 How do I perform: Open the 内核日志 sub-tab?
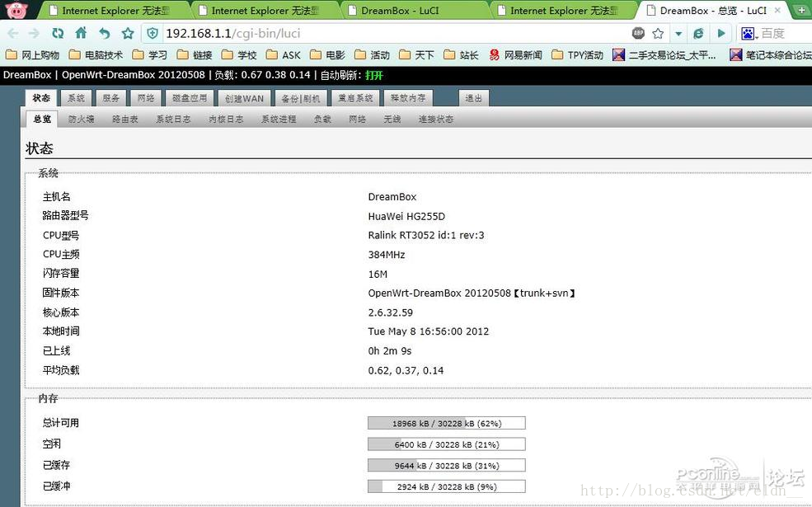[x=227, y=119]
